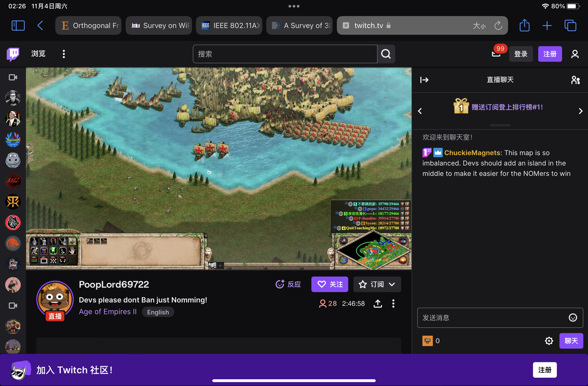The width and height of the screenshot is (588, 386).
Task: Open the notifications inbox with 99 badge
Action: click(x=497, y=53)
